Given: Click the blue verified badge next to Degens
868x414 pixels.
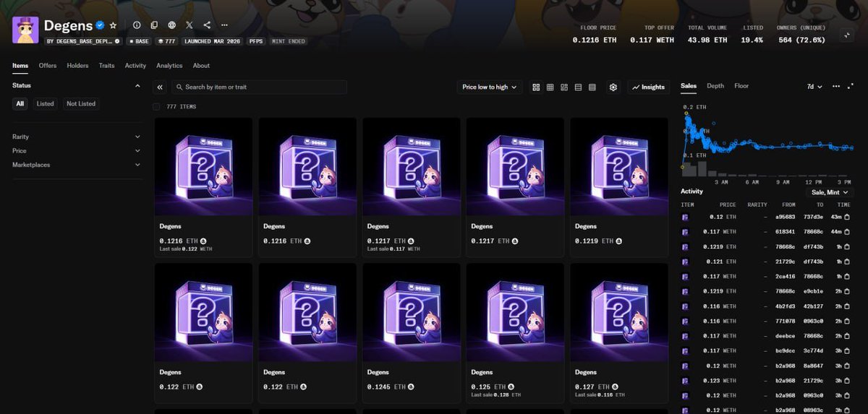Looking at the screenshot, I should coord(101,25).
